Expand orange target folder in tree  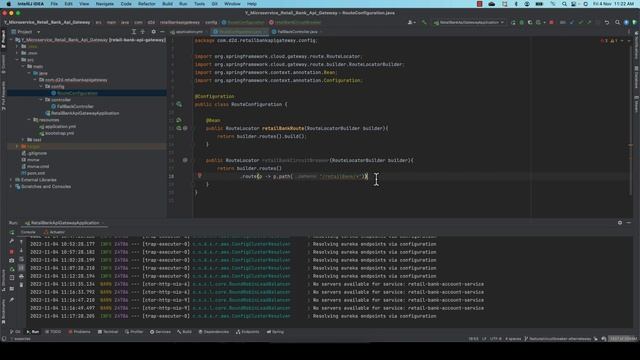[x=17, y=146]
